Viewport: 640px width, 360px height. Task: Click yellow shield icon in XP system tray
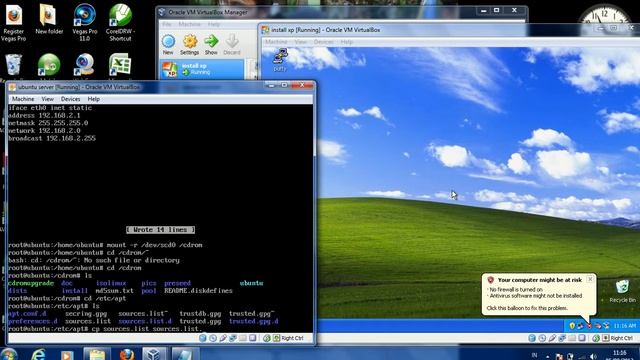pos(572,326)
